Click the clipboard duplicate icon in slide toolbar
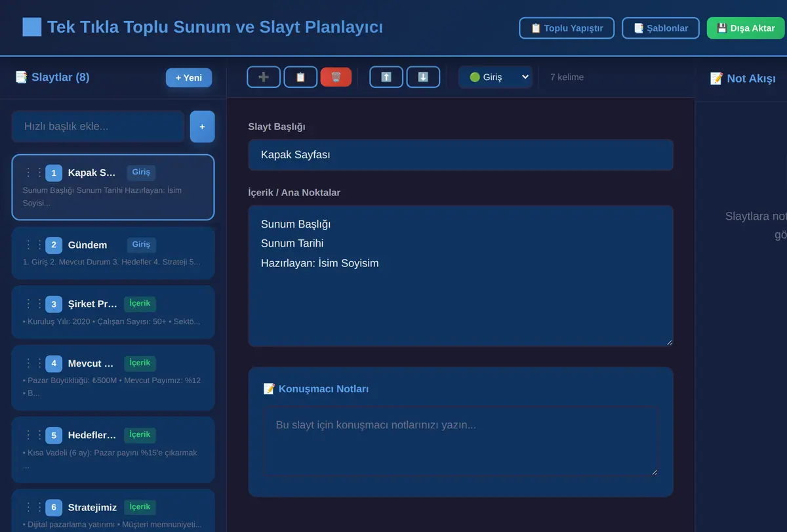787x532 pixels. coord(300,77)
